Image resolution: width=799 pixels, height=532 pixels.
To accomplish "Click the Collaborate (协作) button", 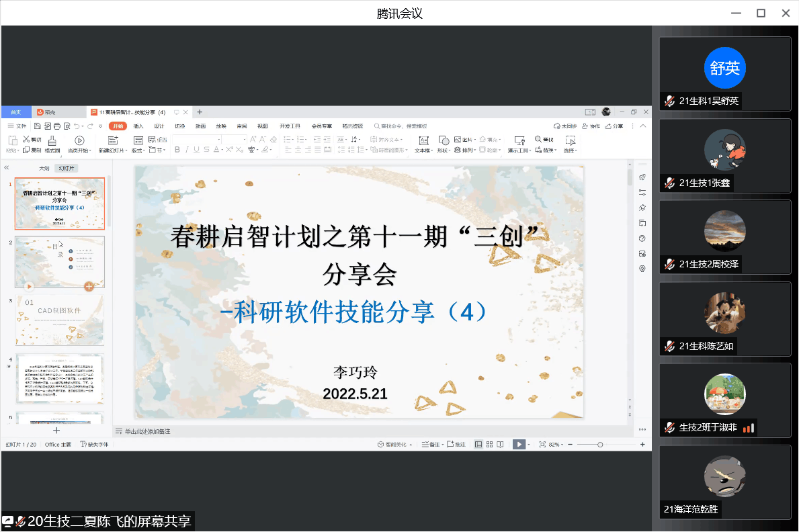I will point(591,126).
